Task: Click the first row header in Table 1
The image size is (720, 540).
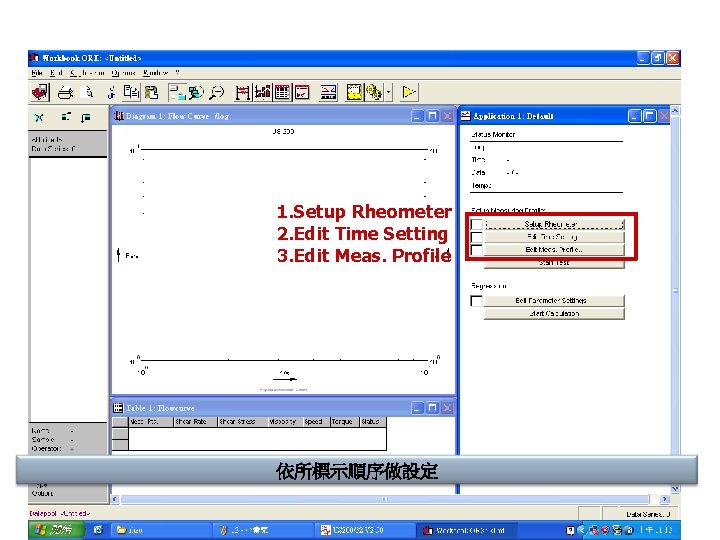Action: [x=120, y=433]
